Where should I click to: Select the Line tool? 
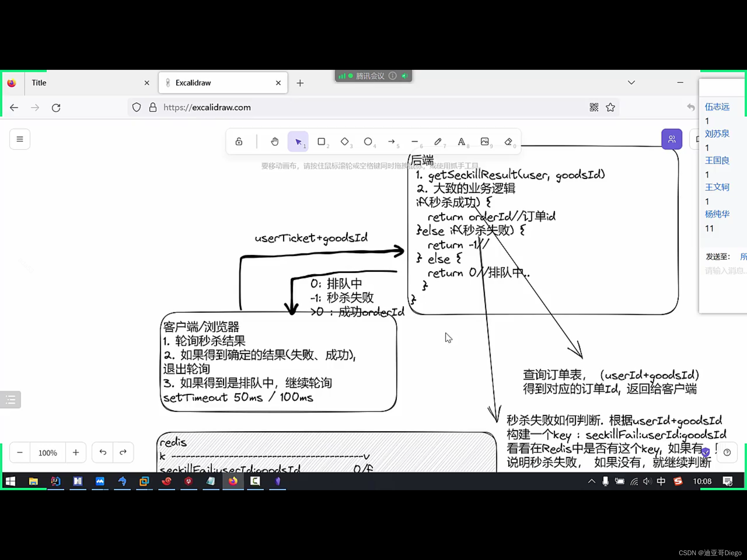point(415,141)
